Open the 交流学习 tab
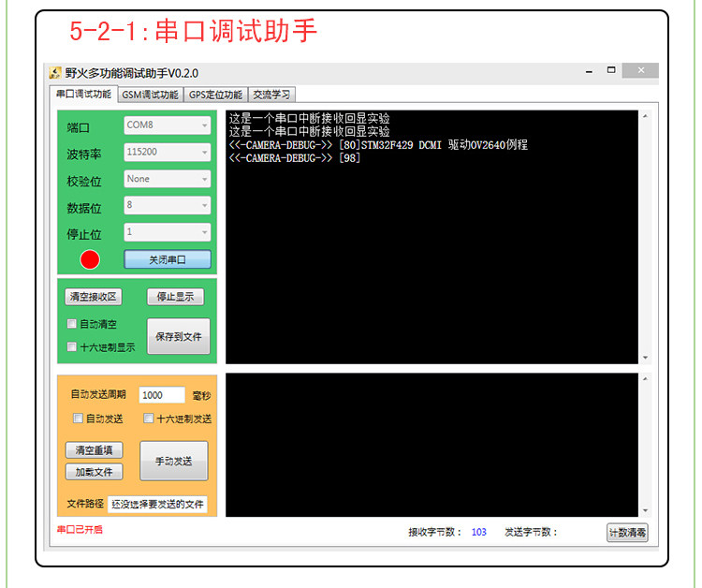Screen dimensions: 702x588 [271, 95]
